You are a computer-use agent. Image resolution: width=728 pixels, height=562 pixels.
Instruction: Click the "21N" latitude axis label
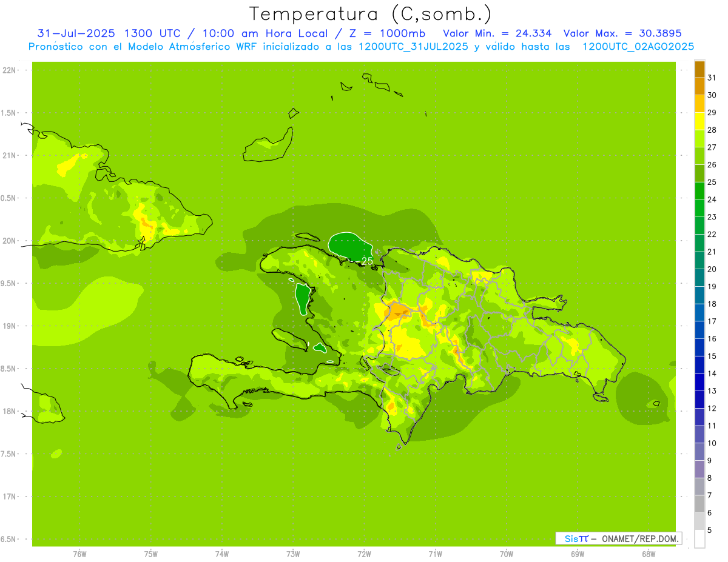point(9,156)
